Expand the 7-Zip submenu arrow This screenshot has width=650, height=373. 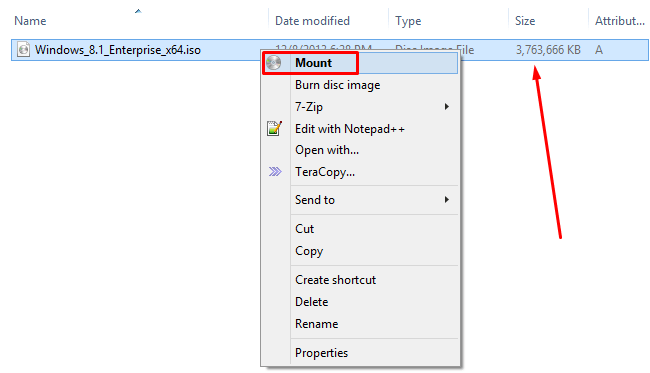tap(446, 107)
